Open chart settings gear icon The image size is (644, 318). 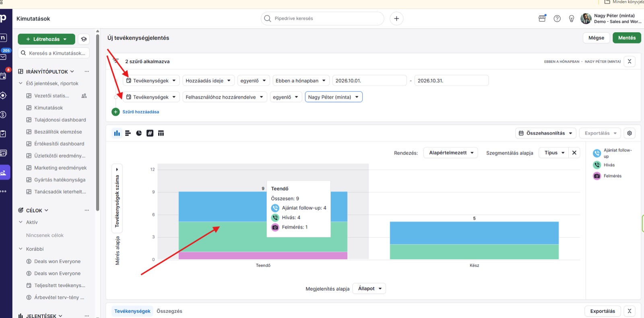tap(630, 133)
